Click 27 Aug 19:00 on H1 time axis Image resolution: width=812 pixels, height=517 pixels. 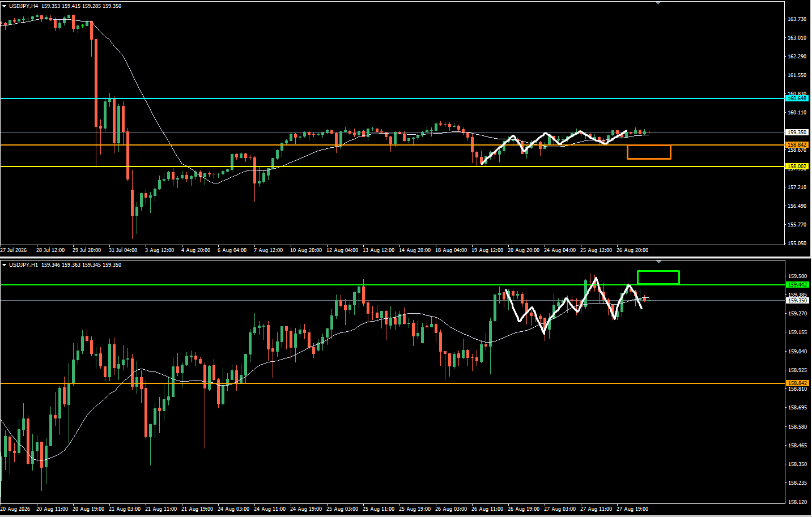tap(632, 509)
